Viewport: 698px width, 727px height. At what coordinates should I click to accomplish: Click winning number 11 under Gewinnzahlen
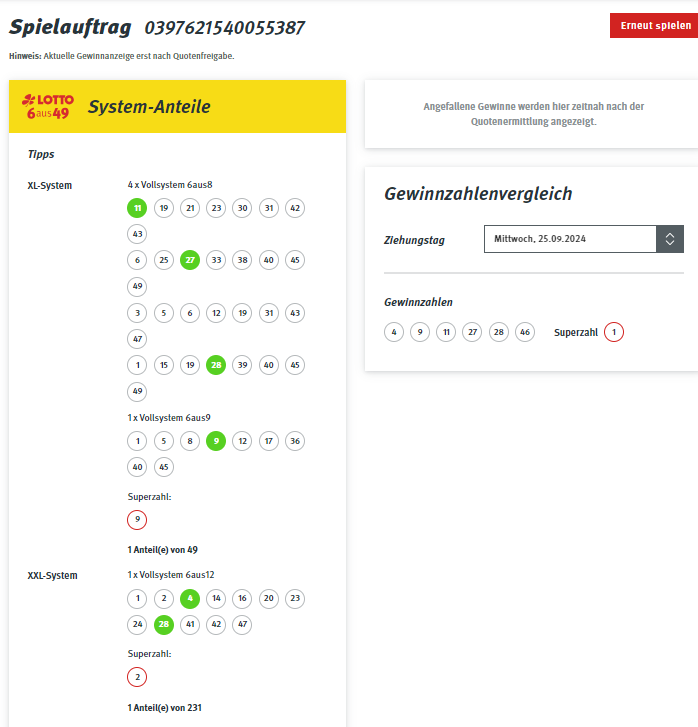(x=446, y=332)
